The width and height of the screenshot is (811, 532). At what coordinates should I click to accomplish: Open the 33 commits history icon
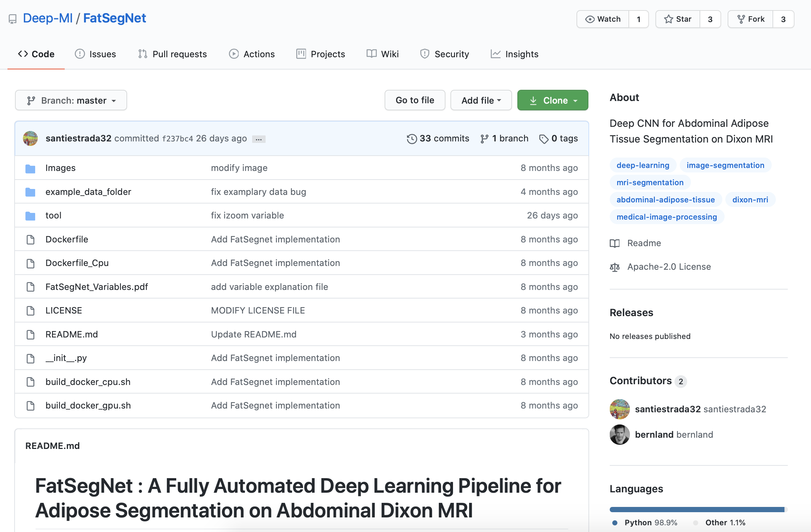point(411,139)
